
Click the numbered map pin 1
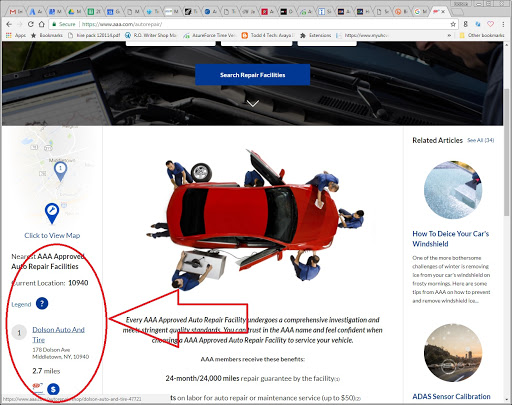(60, 171)
